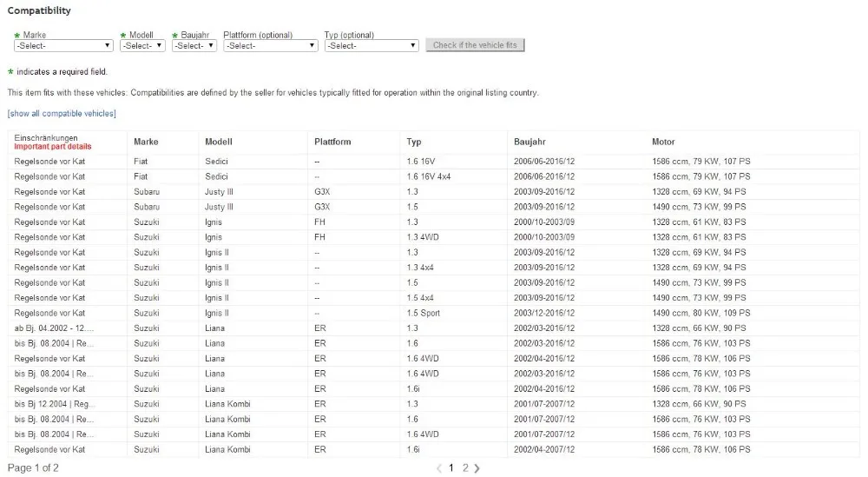Click '1.6i' type cell in Liana Kombi row
This screenshot has width=868, height=477.
point(413,449)
